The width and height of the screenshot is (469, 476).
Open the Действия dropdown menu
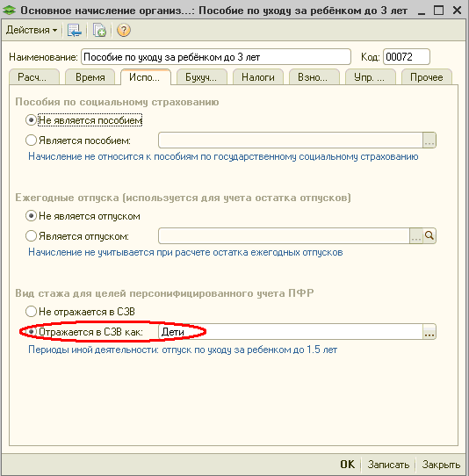(x=32, y=31)
